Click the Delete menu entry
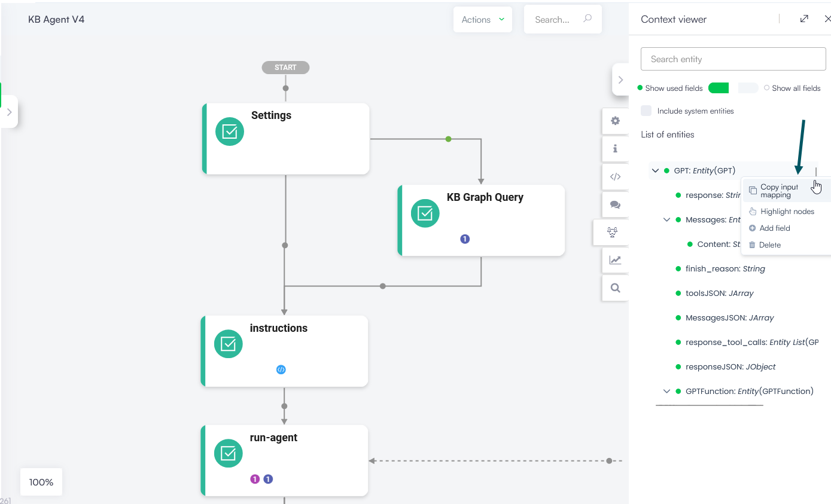 (x=769, y=245)
